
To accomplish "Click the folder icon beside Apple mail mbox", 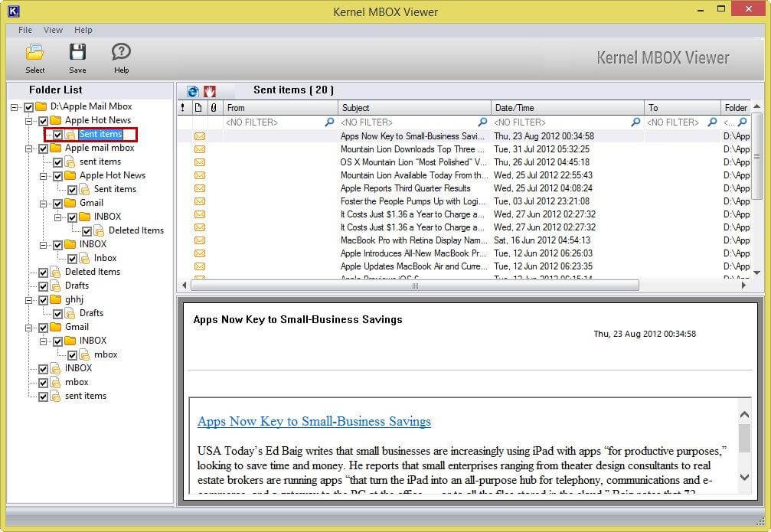I will click(x=56, y=148).
